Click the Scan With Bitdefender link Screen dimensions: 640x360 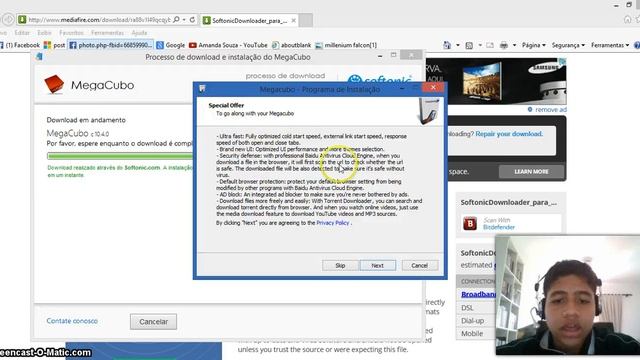[499, 224]
